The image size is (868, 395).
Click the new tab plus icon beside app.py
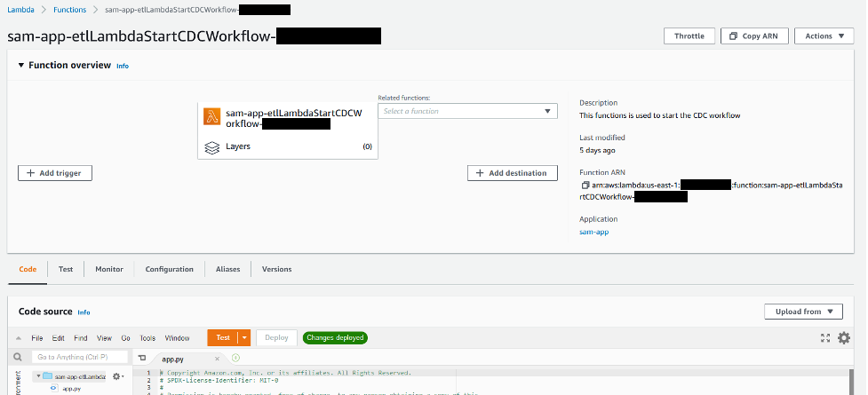coord(235,358)
